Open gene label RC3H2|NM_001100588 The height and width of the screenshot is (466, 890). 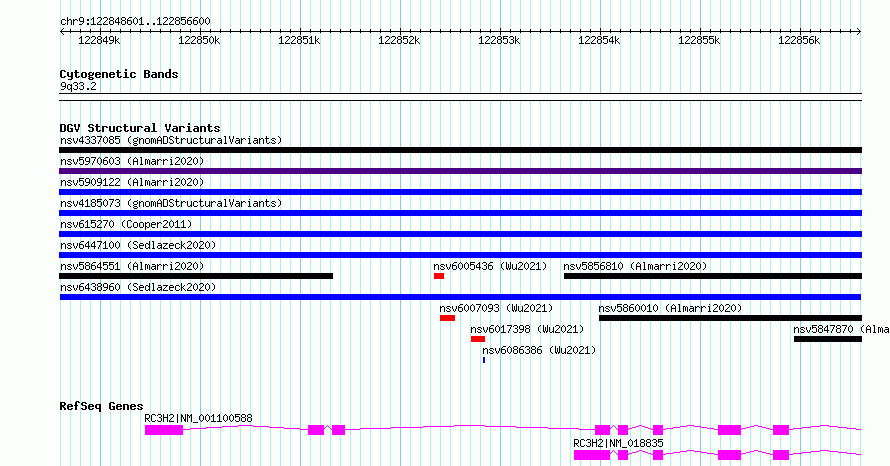click(198, 418)
